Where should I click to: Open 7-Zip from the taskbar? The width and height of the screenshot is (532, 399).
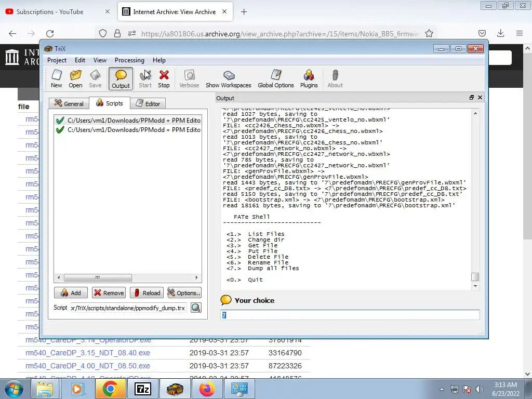point(143,389)
